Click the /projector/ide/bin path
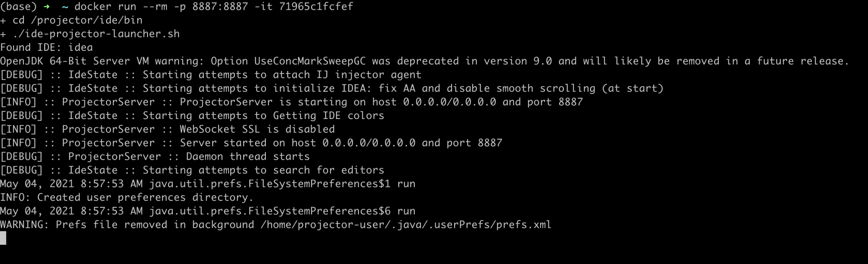 [87, 20]
